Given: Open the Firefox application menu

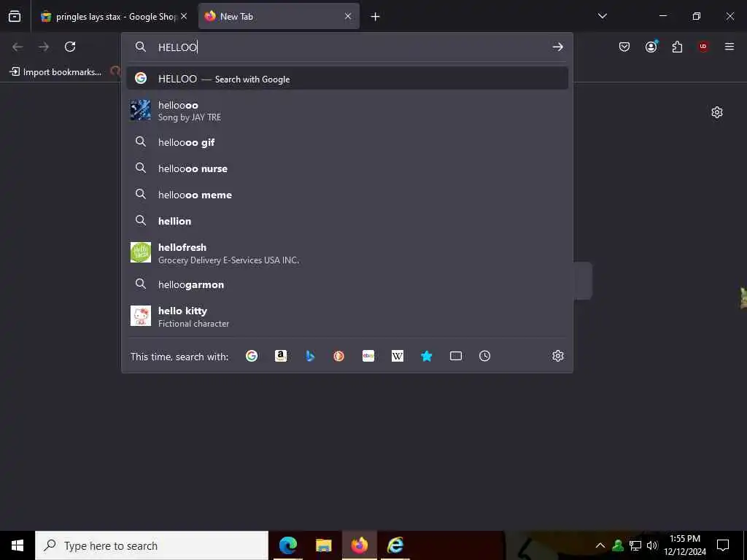Looking at the screenshot, I should click(729, 47).
